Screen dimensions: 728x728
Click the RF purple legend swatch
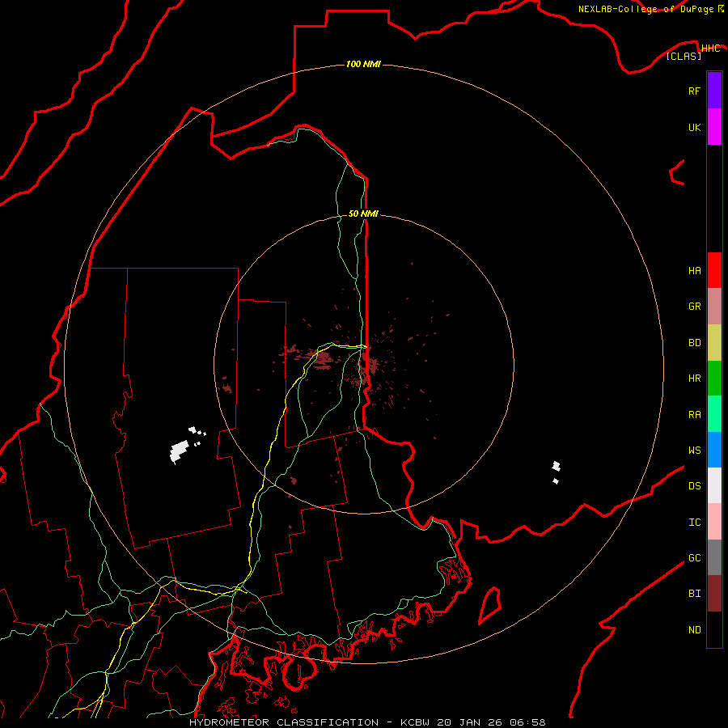coord(714,91)
